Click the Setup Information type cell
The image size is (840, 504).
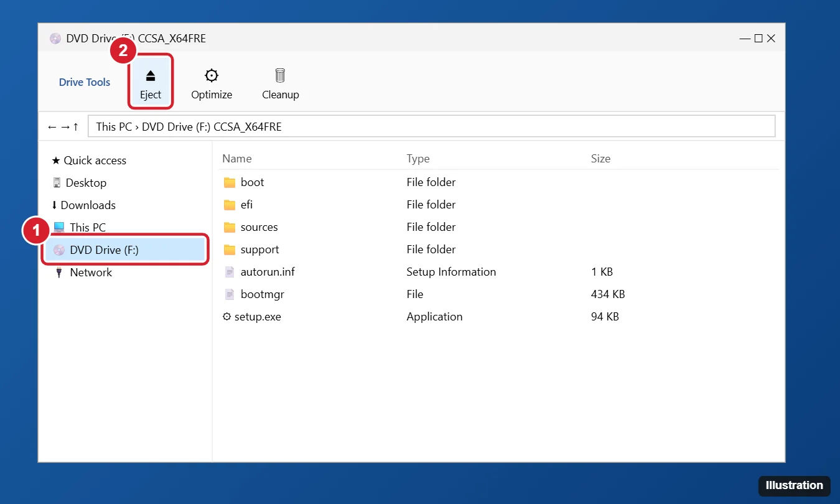pos(451,272)
